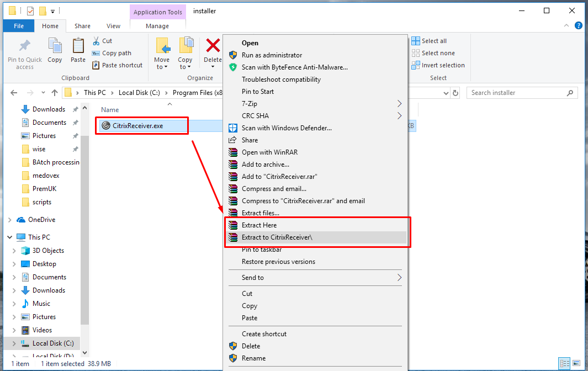
Task: Select Extract Here from context menu
Action: pyautogui.click(x=259, y=225)
